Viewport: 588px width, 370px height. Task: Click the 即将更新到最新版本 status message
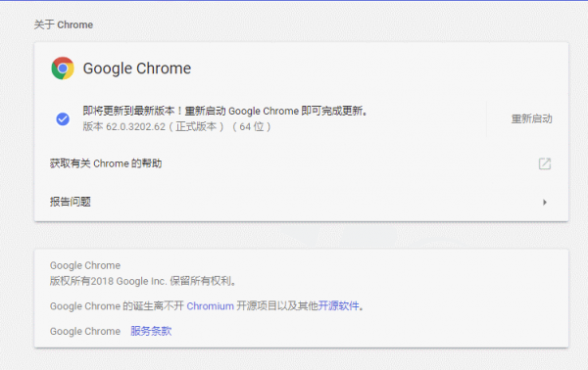click(225, 111)
